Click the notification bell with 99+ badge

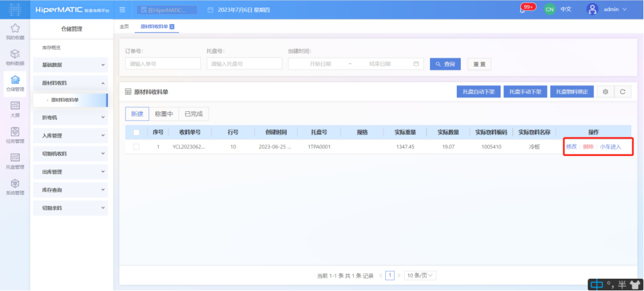pos(524,10)
